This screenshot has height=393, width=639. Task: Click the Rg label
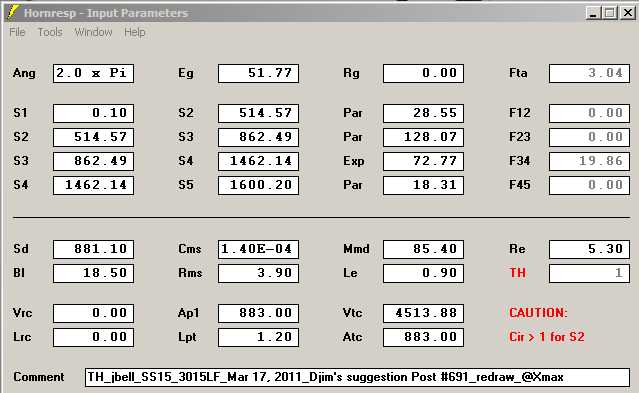click(x=351, y=73)
